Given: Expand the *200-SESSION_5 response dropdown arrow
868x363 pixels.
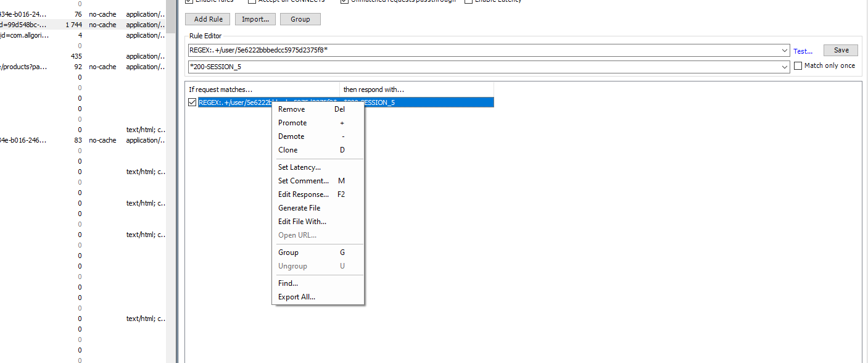Looking at the screenshot, I should pos(785,67).
